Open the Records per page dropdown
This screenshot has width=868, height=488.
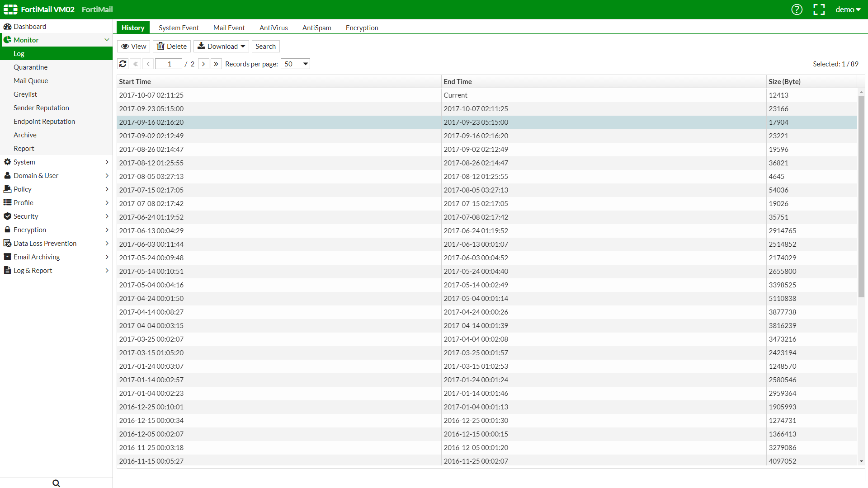click(x=296, y=64)
